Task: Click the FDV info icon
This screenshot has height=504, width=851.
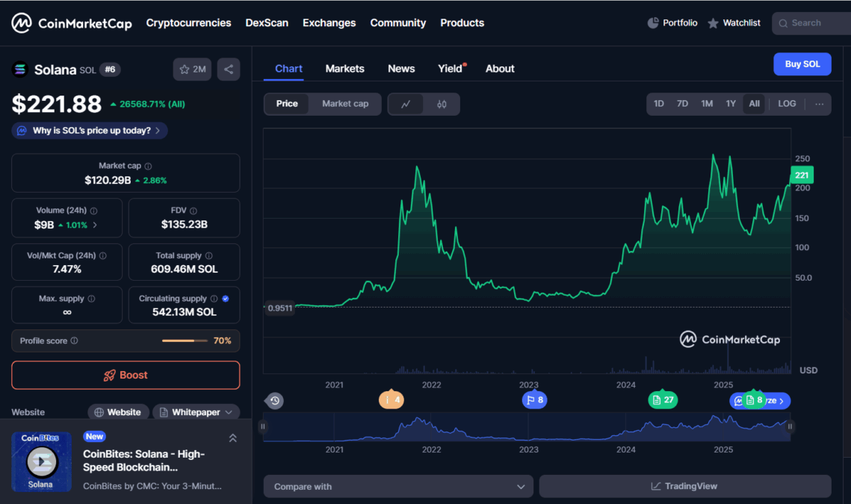Action: click(x=194, y=211)
